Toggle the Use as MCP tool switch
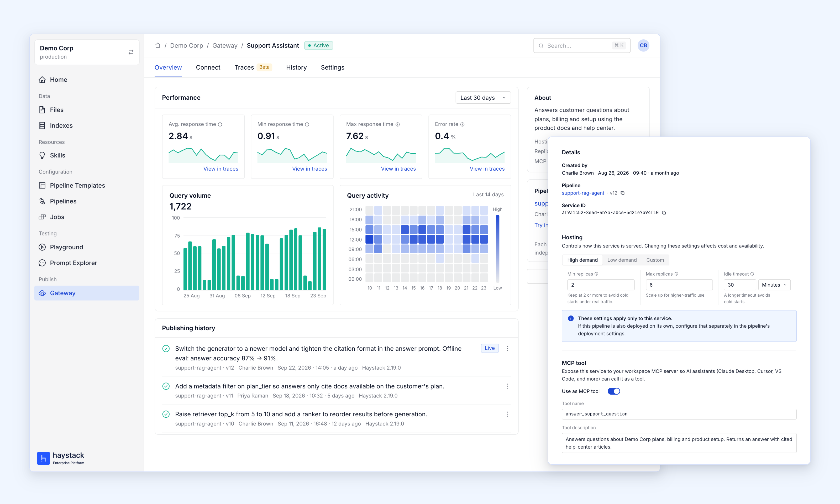 tap(613, 391)
